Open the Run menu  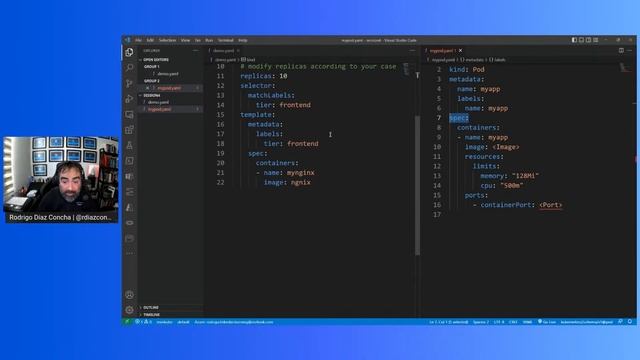click(209, 40)
